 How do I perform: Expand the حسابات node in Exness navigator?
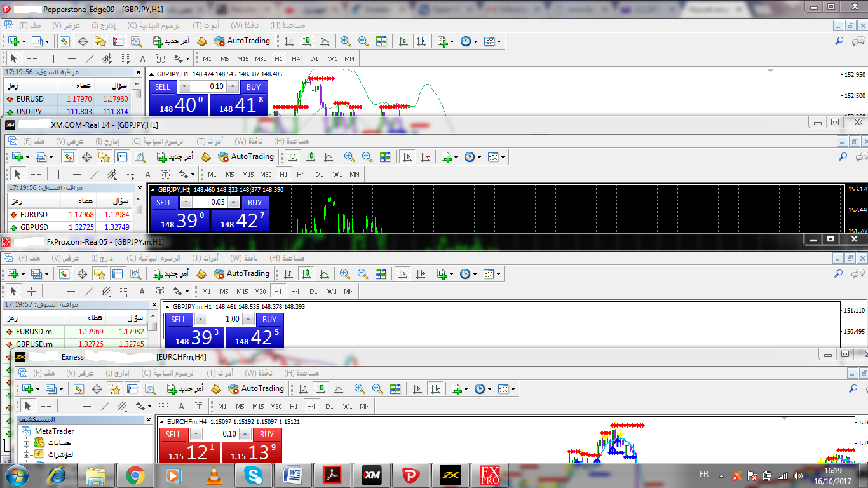27,443
